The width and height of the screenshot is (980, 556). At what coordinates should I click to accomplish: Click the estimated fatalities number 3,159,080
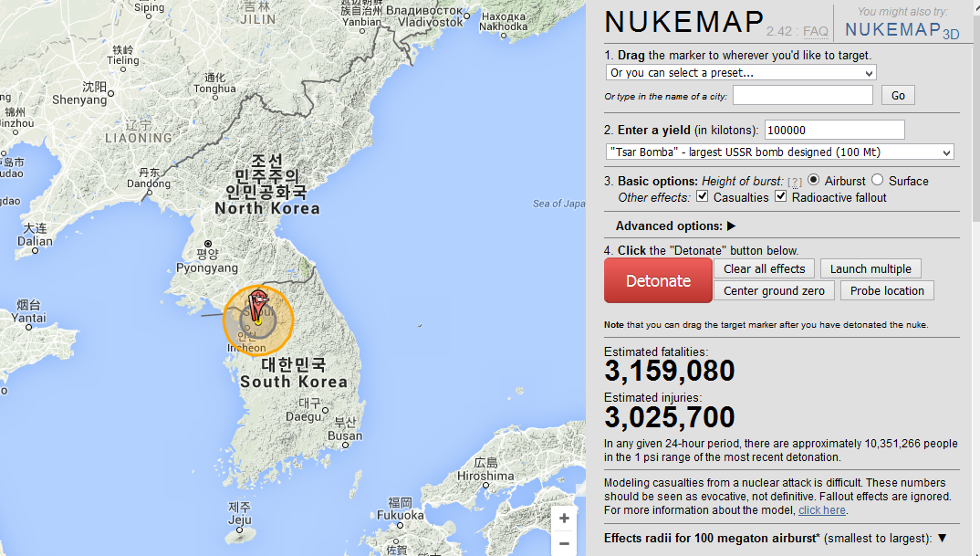(670, 371)
